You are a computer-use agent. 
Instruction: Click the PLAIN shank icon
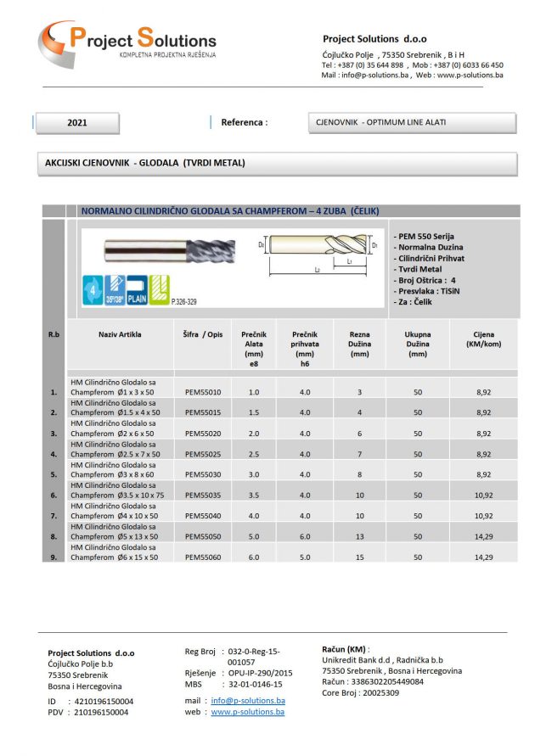click(x=138, y=289)
